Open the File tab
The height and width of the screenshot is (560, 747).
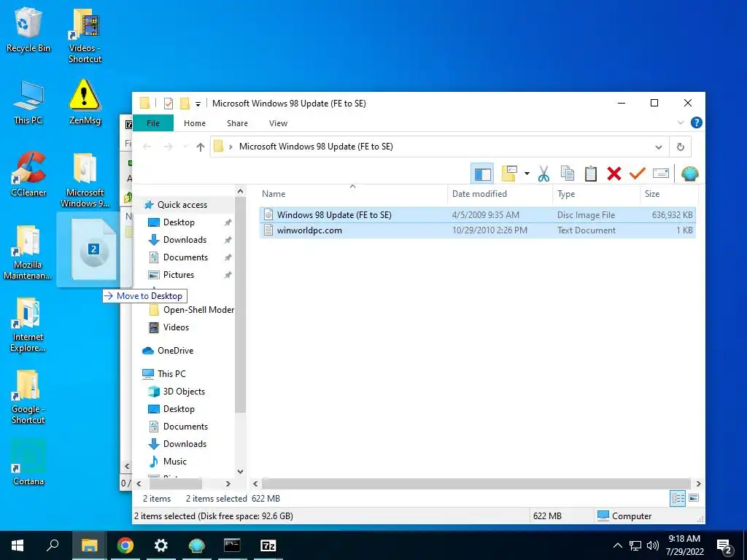click(x=153, y=123)
